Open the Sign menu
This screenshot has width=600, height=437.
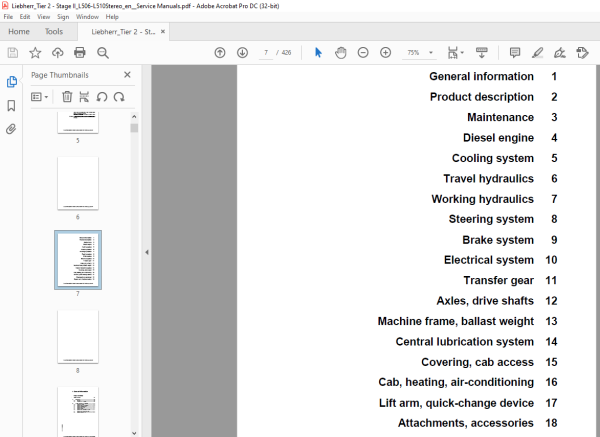(63, 17)
